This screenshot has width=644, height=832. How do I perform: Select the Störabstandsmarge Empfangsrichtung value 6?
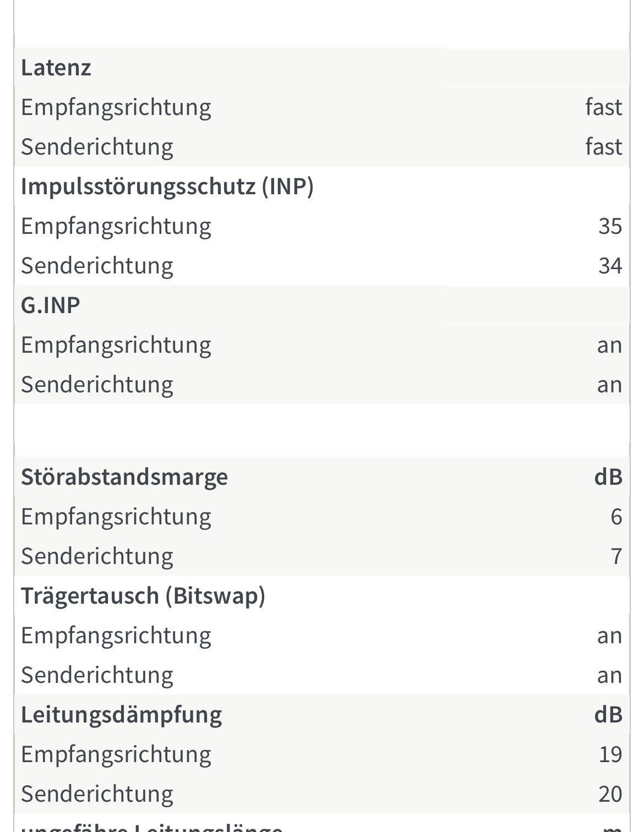tap(616, 517)
